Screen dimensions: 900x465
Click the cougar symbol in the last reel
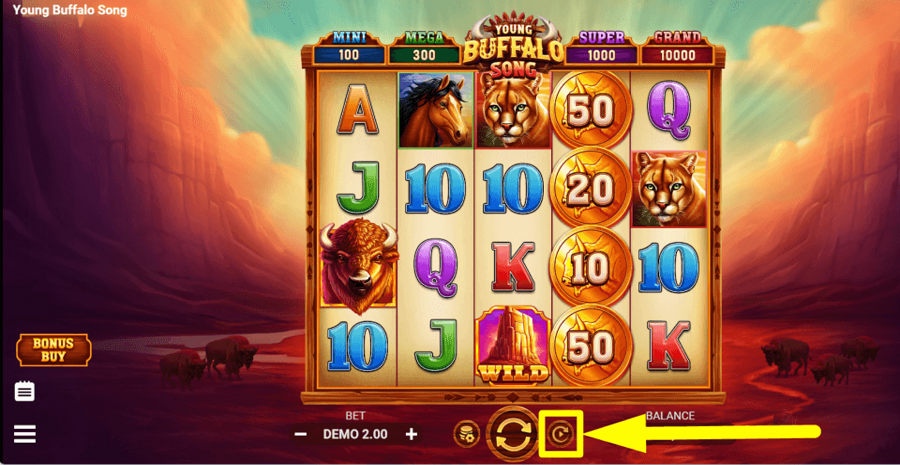click(x=669, y=189)
